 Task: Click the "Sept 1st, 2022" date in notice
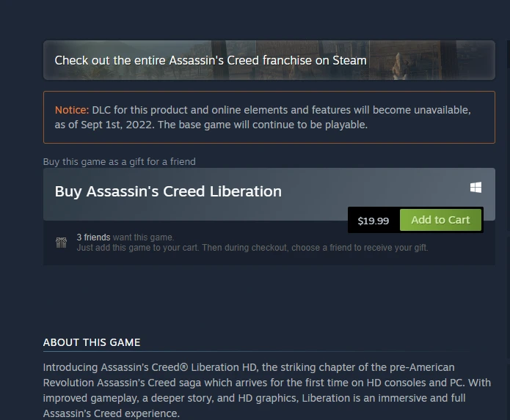pos(117,125)
